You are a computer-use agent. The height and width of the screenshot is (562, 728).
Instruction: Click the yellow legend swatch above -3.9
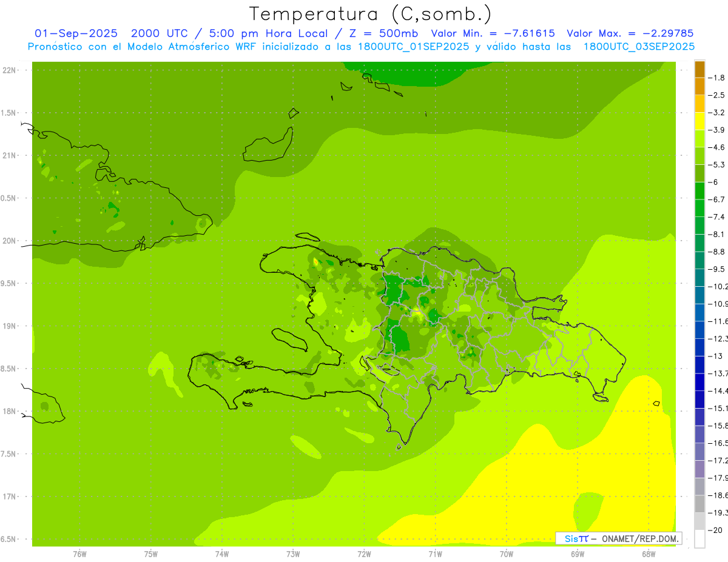tap(699, 121)
